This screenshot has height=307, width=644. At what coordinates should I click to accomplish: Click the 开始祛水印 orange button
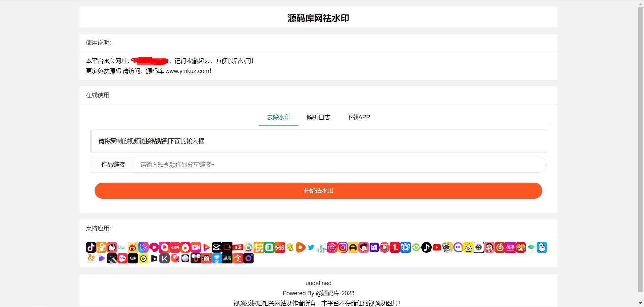pyautogui.click(x=318, y=190)
